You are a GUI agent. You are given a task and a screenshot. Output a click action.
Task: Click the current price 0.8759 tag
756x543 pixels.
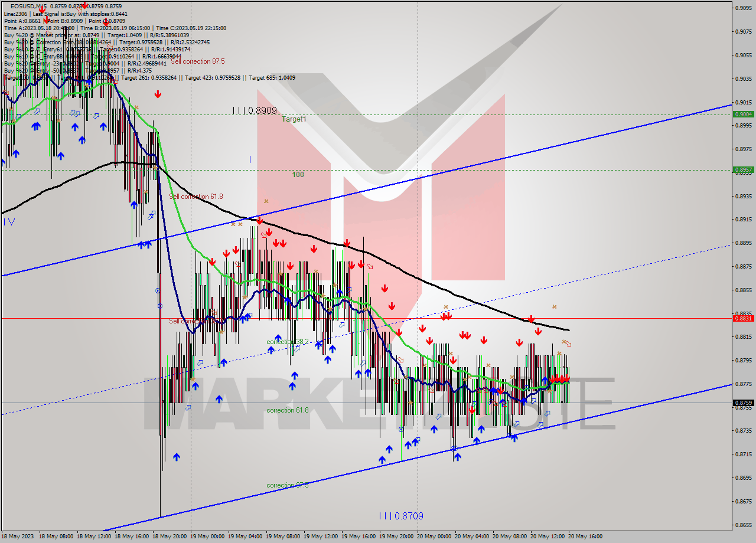(743, 403)
